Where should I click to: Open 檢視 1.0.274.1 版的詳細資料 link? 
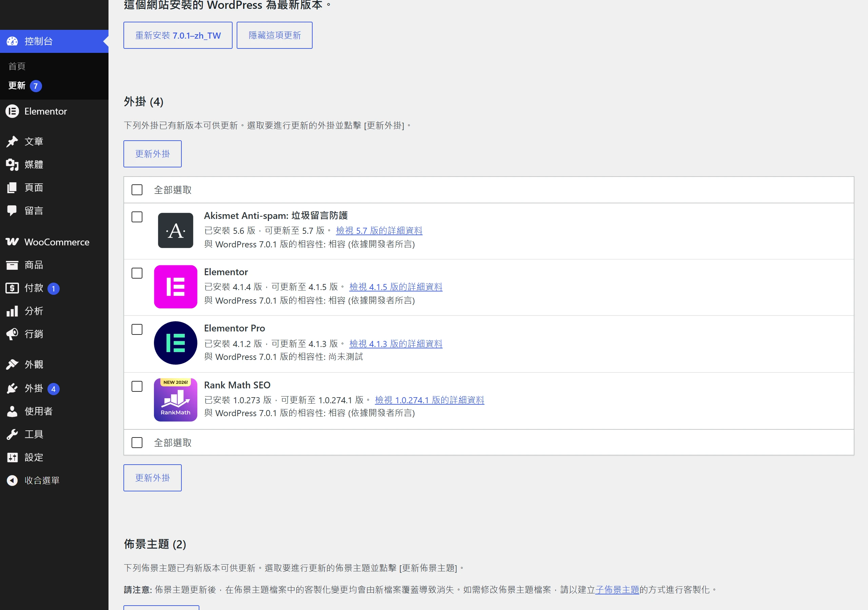click(430, 400)
